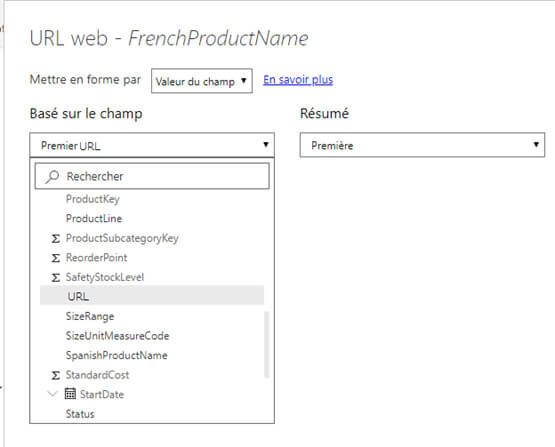
Task: Click sigma icon beside ProductSubcategoryKey
Action: pos(56,239)
